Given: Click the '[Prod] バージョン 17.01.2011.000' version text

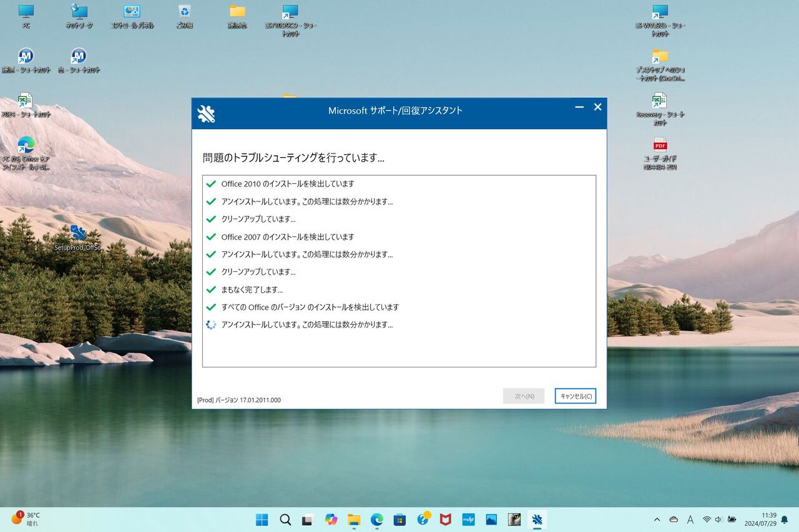Looking at the screenshot, I should tap(239, 400).
